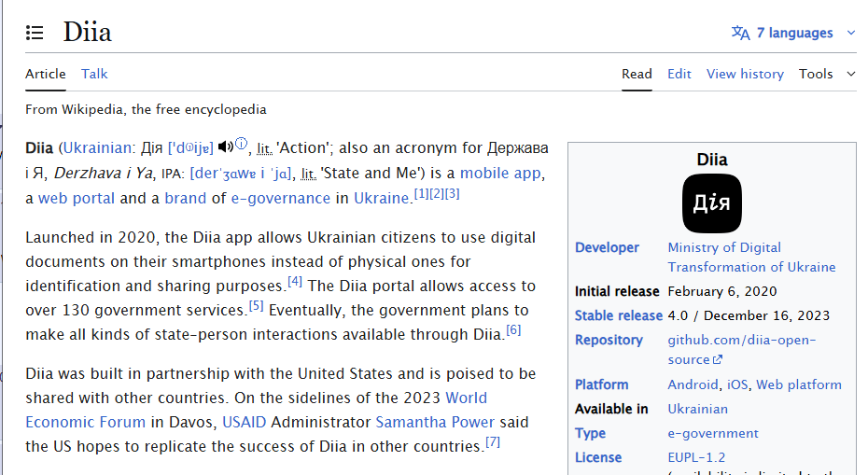The width and height of the screenshot is (868, 475).
Task: Jump to citation [3]
Action: 453,194
